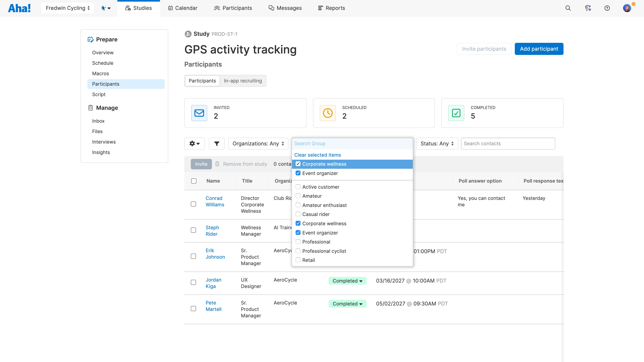This screenshot has width=644, height=362.
Task: Click the Study type icon beside PROD-ST-1
Action: tap(188, 34)
